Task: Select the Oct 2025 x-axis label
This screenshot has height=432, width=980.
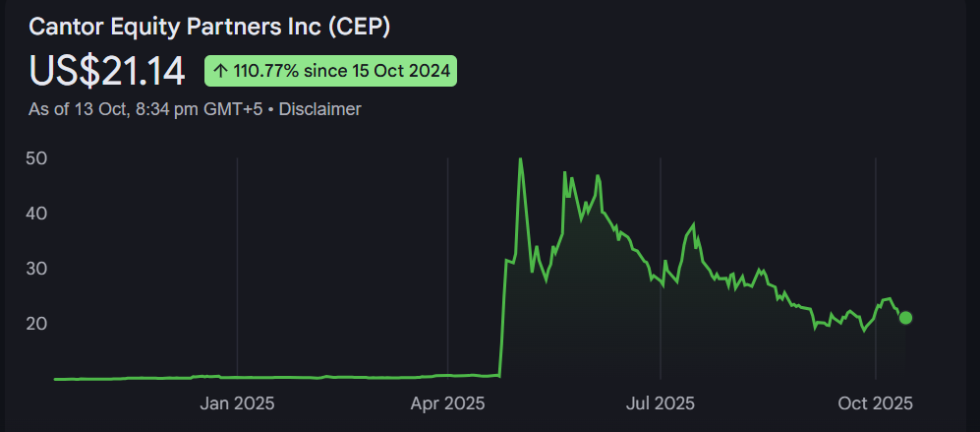Action: (875, 403)
